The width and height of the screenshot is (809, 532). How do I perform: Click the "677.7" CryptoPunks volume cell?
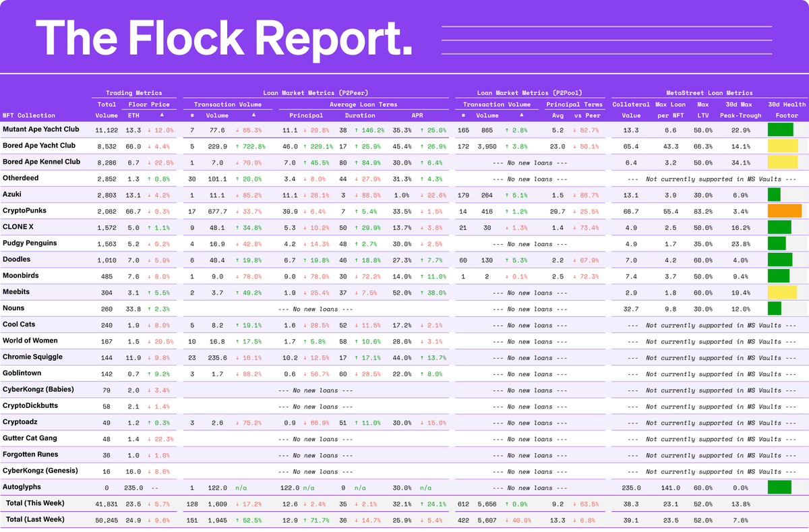pos(218,211)
